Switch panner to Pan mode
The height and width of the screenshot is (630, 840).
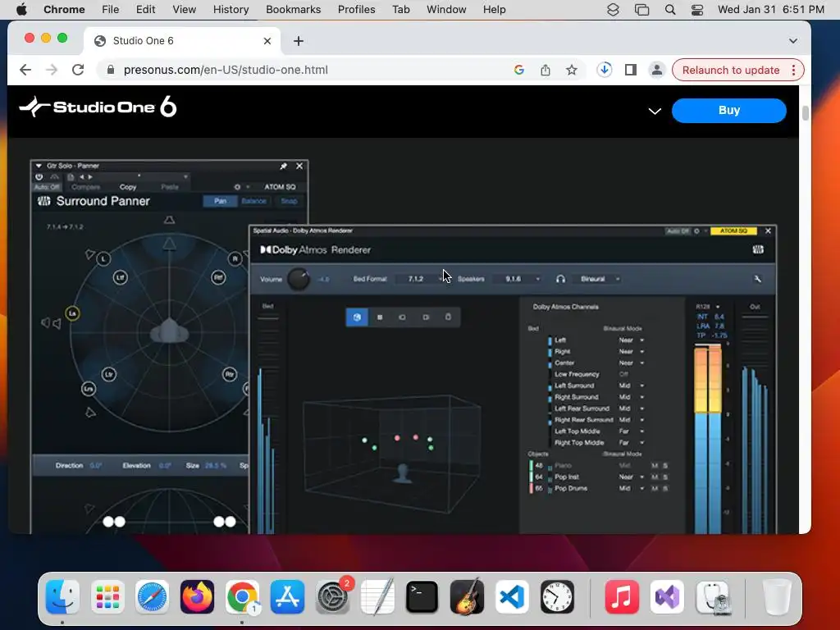click(x=220, y=201)
